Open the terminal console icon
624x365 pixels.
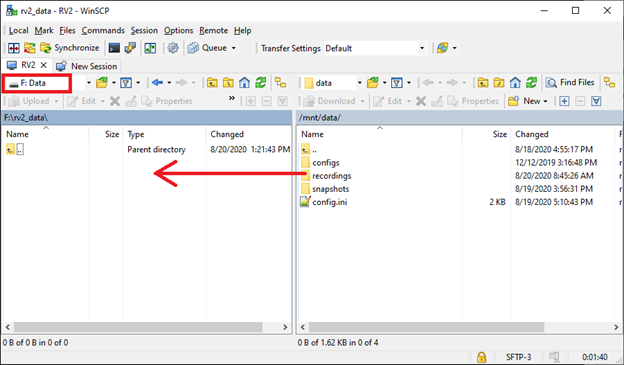tap(114, 48)
